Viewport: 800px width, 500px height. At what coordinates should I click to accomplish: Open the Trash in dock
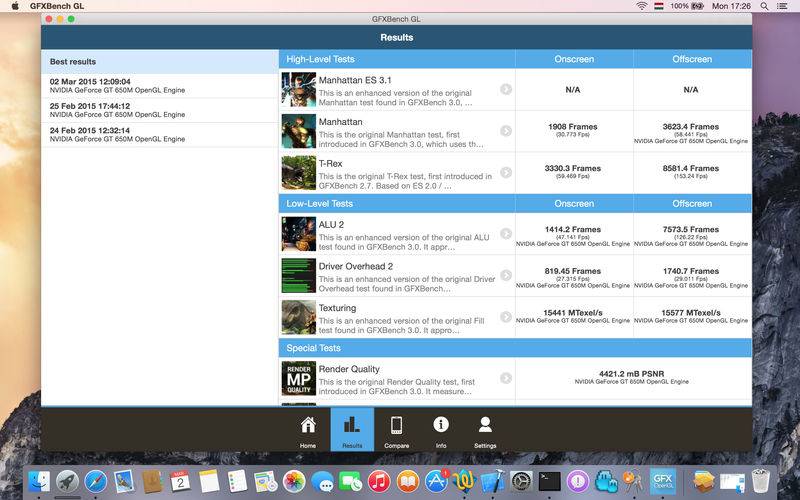(761, 481)
